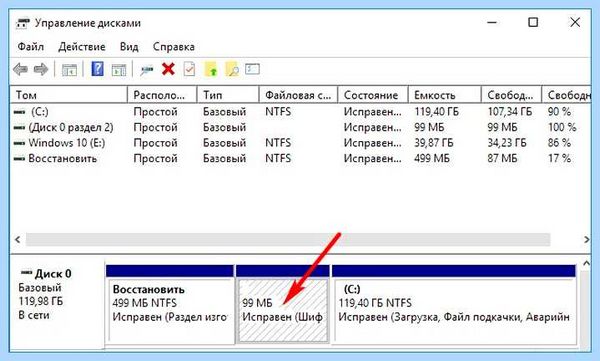The image size is (600, 361).
Task: Click the horizontal scrollbar track of volume list
Action: [288, 240]
